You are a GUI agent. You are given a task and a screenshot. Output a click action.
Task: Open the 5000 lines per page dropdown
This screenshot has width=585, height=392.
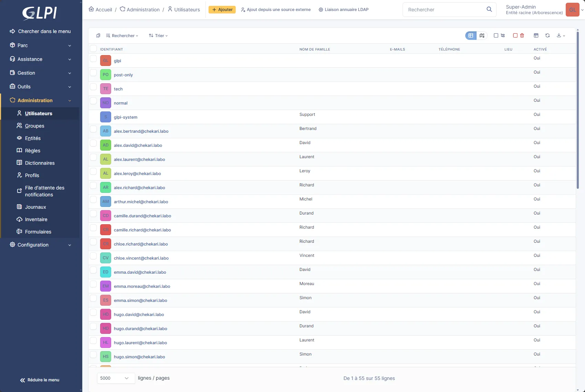tap(115, 378)
